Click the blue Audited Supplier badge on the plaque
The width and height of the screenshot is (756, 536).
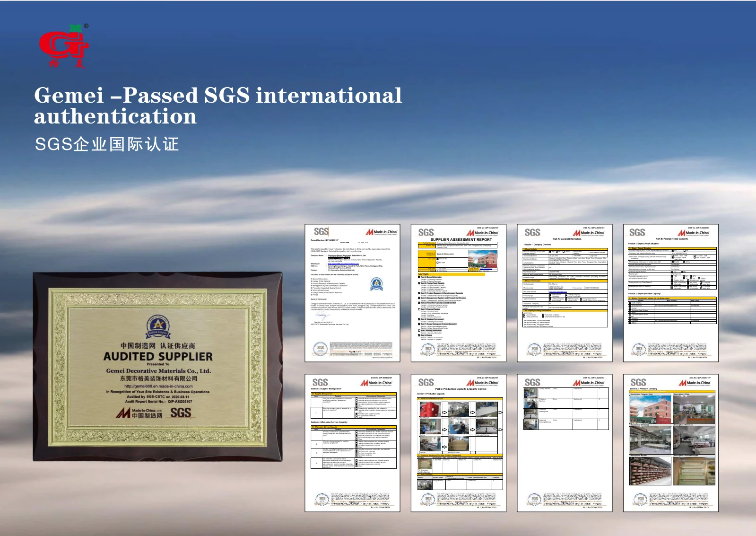(158, 327)
